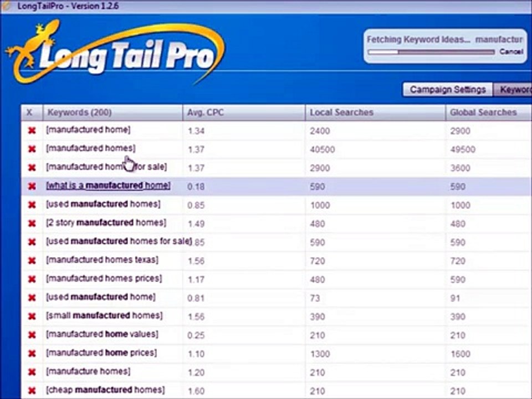This screenshot has height=399, width=532.
Task: Switch to the Keywords tab
Action: coord(513,90)
